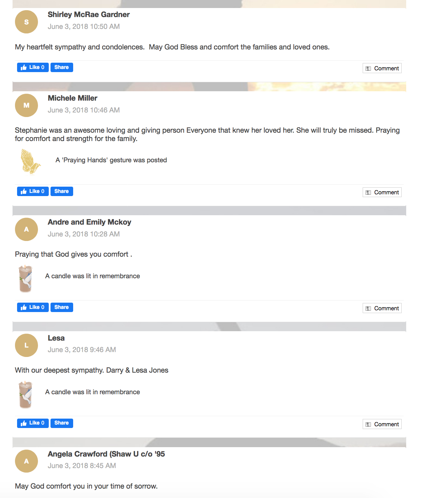Click Shirley McRae Gardner's 'S' avatar icon
The height and width of the screenshot is (498, 448).
(x=26, y=22)
